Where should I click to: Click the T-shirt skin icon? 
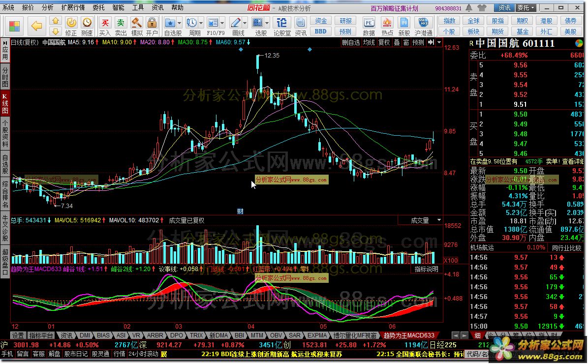[482, 7]
